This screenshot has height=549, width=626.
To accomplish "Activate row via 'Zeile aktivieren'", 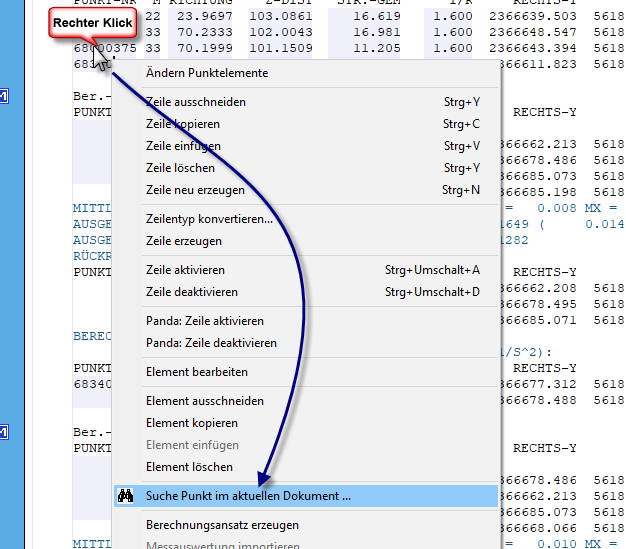I will pos(185,270).
